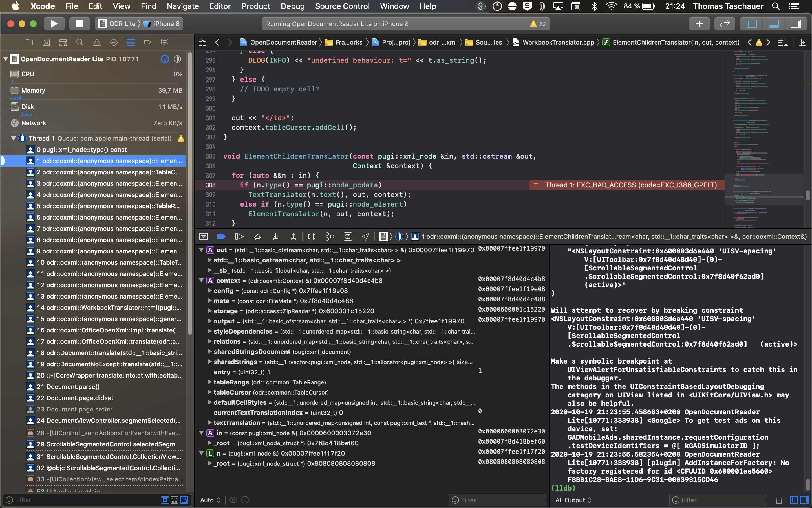Image resolution: width=812 pixels, height=508 pixels.
Task: Open the All Output dropdown
Action: click(x=573, y=500)
